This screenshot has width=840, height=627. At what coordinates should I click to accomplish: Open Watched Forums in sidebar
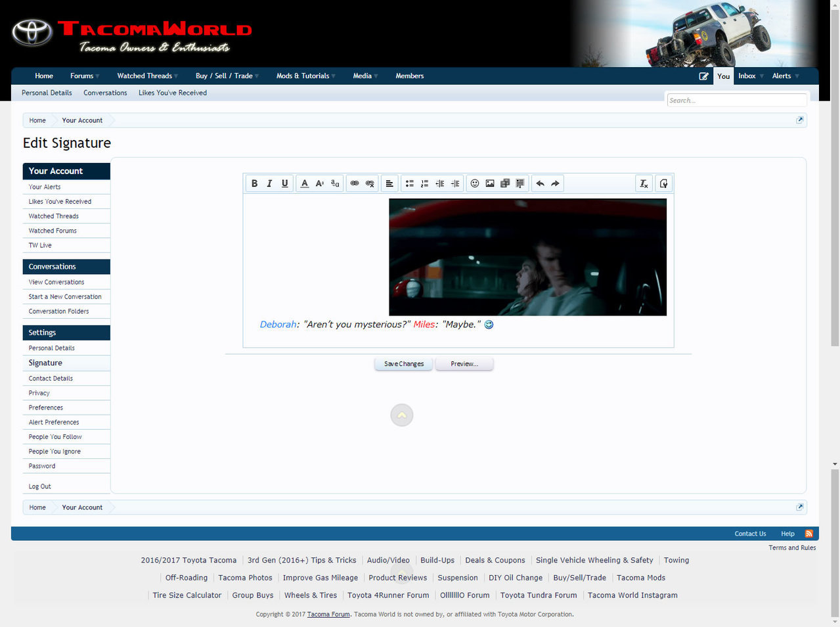(x=66, y=231)
